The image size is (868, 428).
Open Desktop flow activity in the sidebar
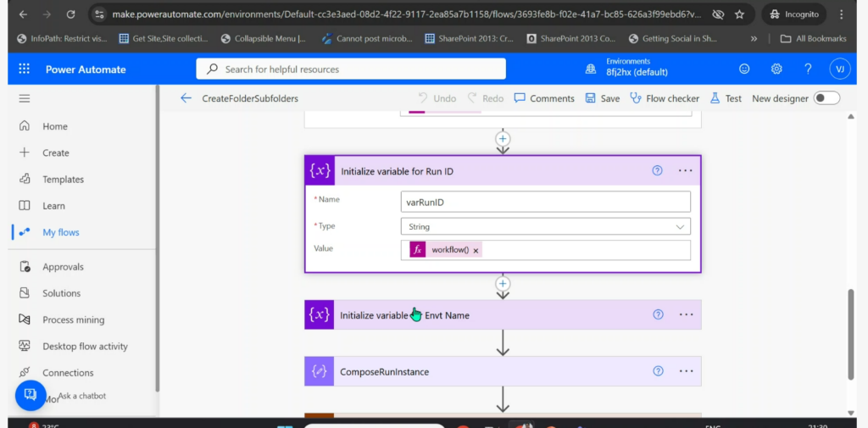coord(85,347)
